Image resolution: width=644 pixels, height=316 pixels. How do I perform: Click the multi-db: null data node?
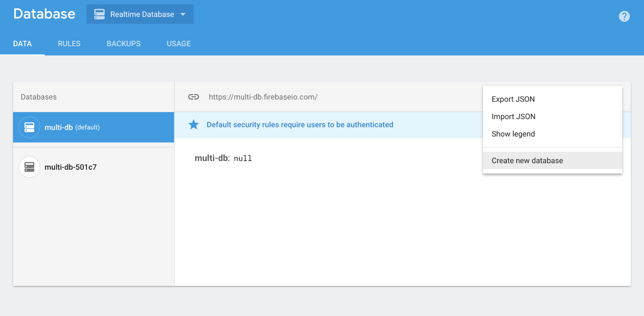point(223,158)
